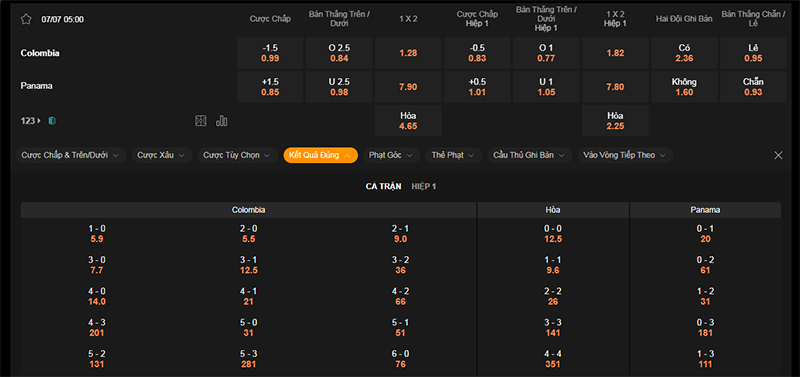Viewport: 800px width, 377px height.
Task: Open the football pitch lineup icon
Action: (201, 120)
